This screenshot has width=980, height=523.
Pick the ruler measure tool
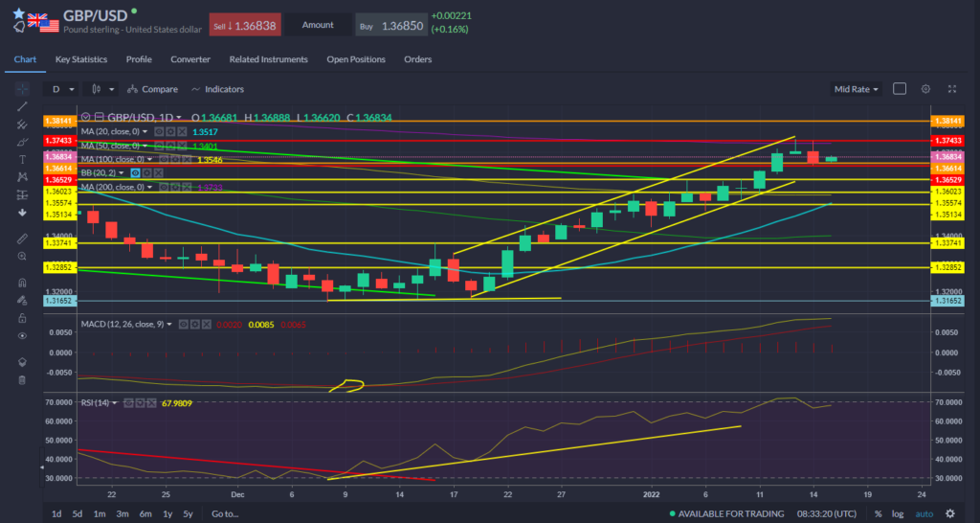tap(22, 239)
